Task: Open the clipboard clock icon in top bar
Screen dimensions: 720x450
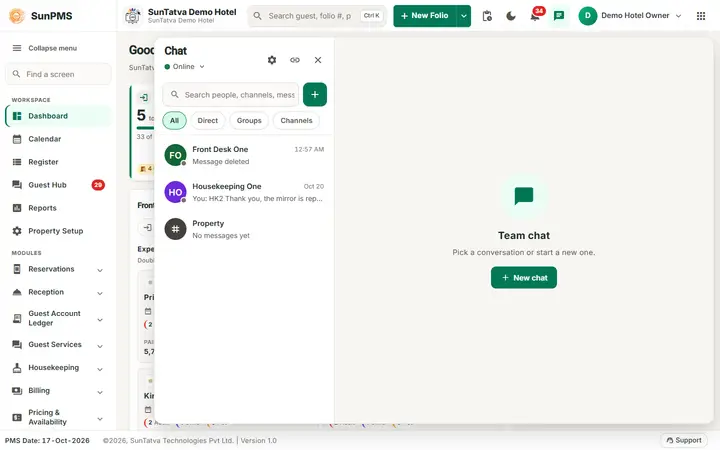Action: pos(487,16)
